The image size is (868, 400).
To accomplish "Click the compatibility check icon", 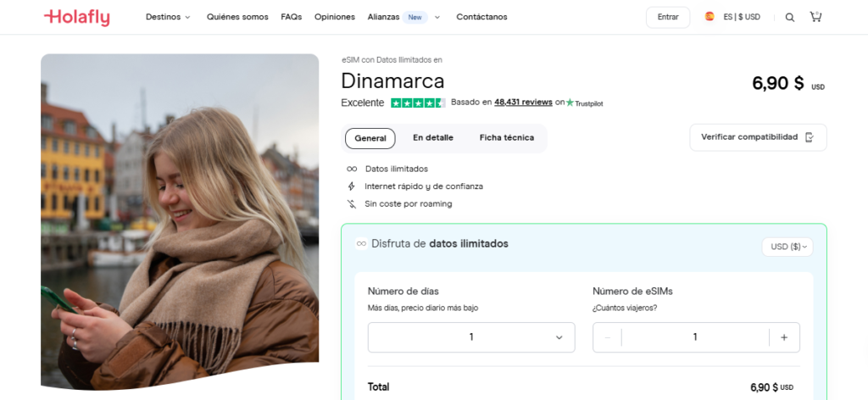I will pyautogui.click(x=810, y=137).
